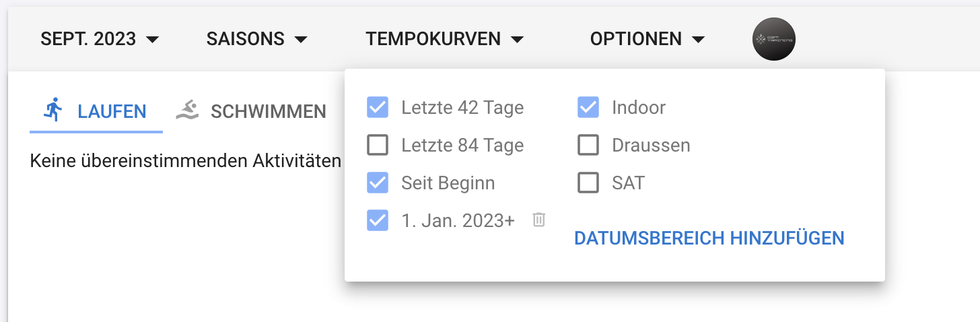Click the running figure icon
This screenshot has height=322, width=980.
[53, 109]
